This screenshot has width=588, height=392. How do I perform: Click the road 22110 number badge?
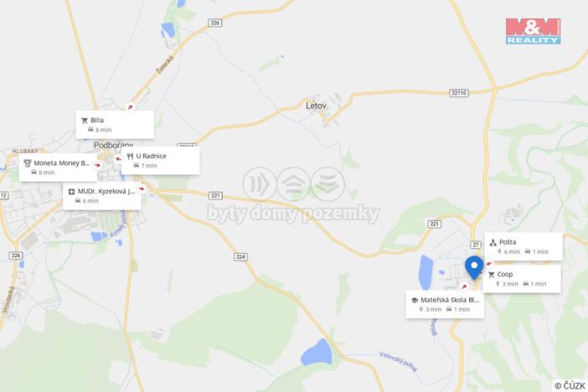[459, 93]
